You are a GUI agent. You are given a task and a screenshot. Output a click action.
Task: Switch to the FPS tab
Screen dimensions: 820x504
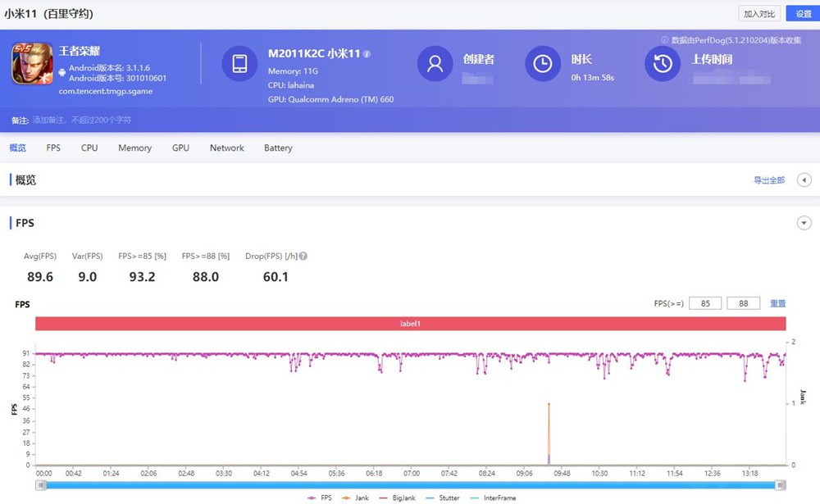tap(53, 148)
